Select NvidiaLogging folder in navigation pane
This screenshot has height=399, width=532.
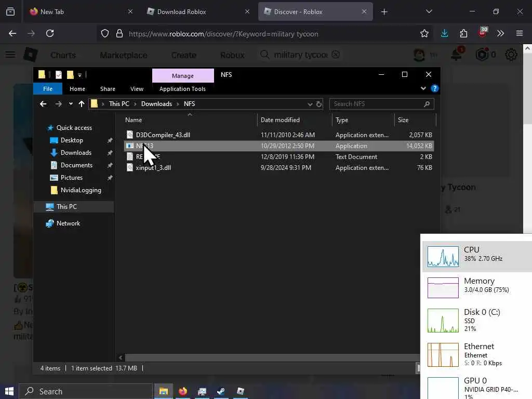click(81, 190)
